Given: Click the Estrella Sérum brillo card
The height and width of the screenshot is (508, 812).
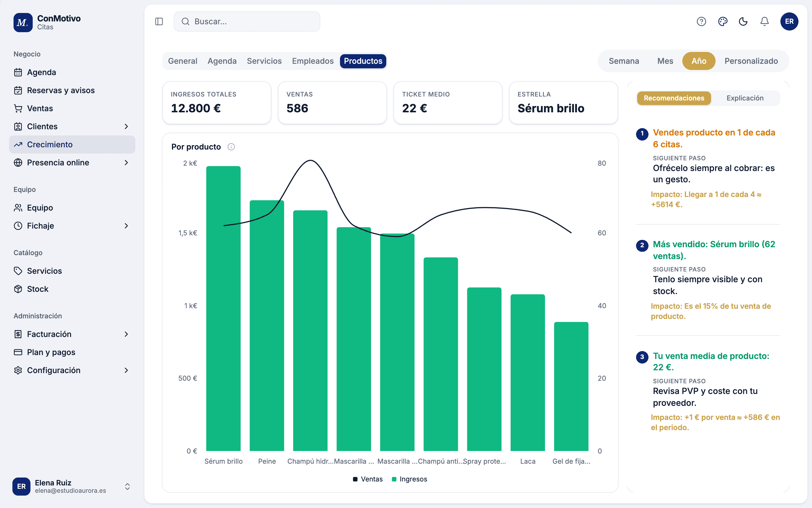Looking at the screenshot, I should click(563, 103).
